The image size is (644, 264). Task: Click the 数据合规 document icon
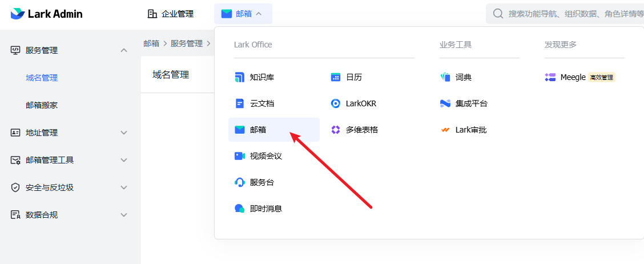(15, 215)
